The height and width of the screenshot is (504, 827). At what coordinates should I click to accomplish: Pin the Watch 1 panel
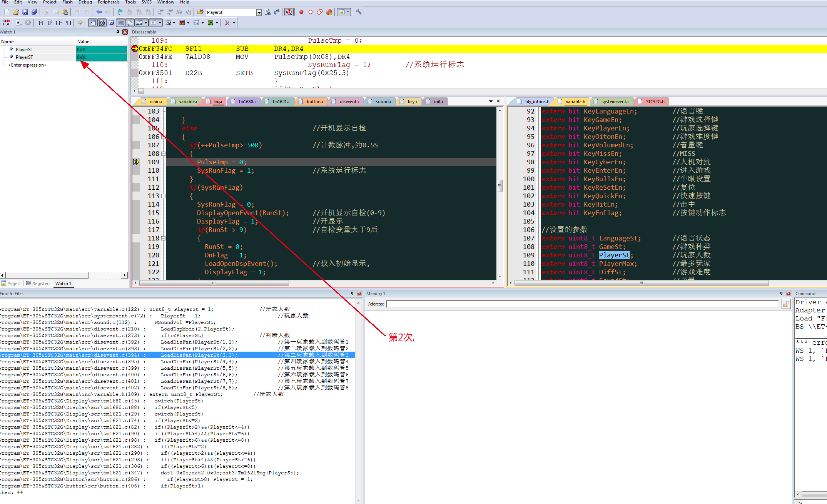118,32
